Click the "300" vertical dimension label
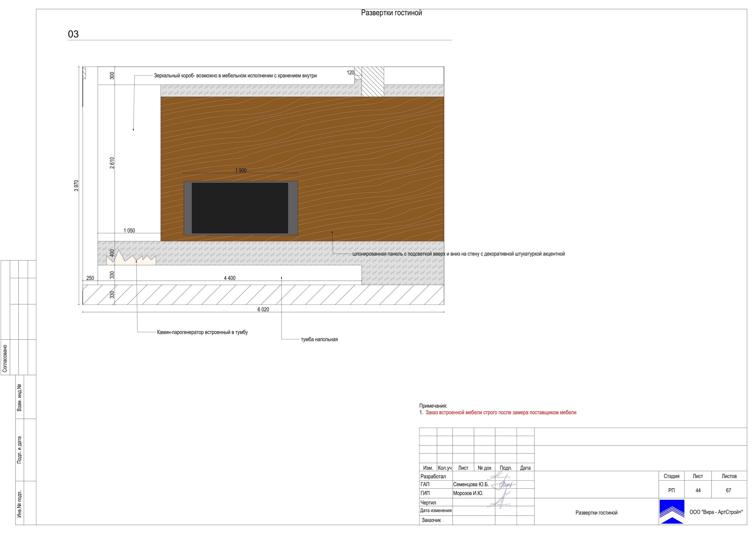This screenshot has height=534, width=756. point(112,76)
